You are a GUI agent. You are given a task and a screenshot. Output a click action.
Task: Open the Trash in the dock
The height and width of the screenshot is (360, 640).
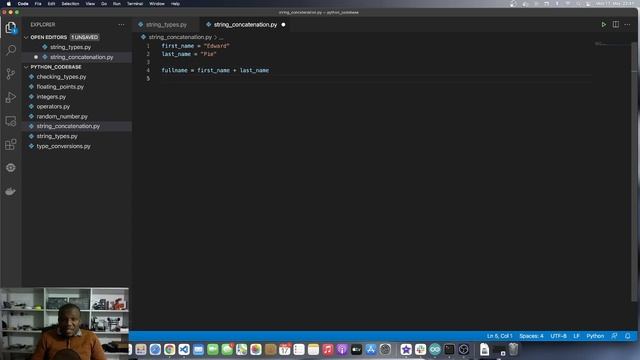(513, 349)
